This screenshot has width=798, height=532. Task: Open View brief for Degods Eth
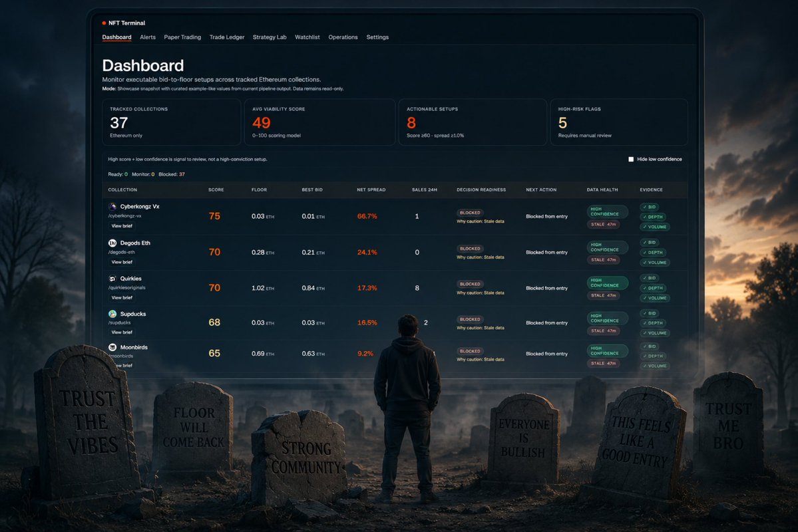(x=122, y=262)
